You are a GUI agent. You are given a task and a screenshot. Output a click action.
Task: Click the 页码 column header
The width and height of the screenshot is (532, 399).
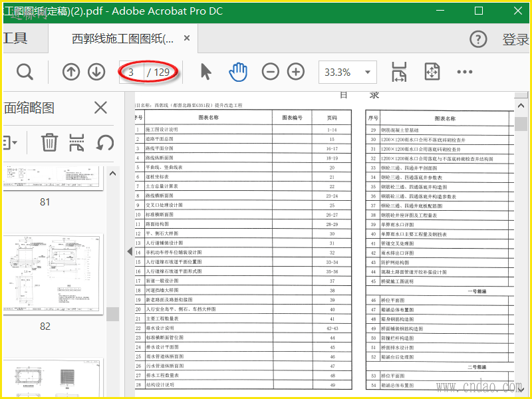[332, 118]
